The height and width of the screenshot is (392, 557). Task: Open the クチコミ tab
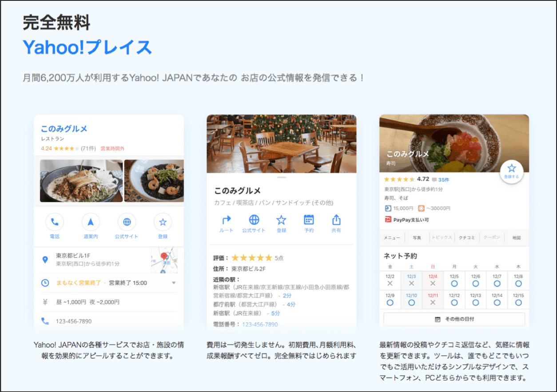[467, 238]
